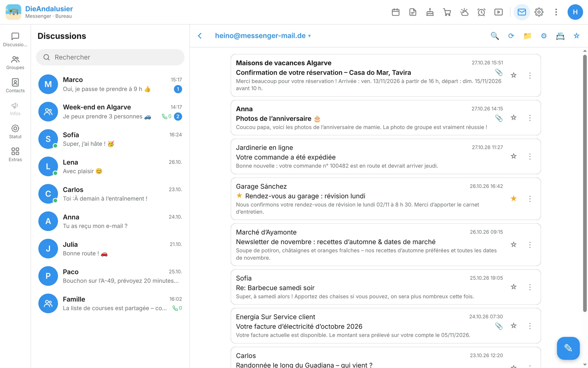Unstar the Garage Sánchez email
This screenshot has height=368, width=588.
pos(514,199)
